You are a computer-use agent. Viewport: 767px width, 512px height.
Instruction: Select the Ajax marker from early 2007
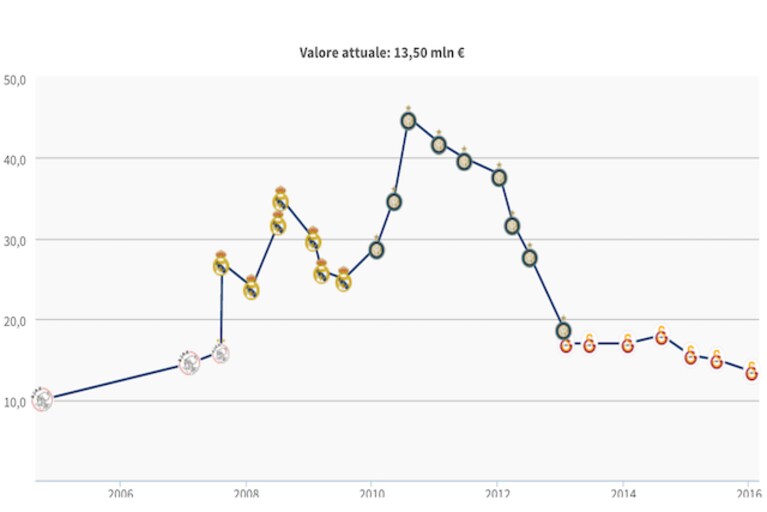pos(189,363)
